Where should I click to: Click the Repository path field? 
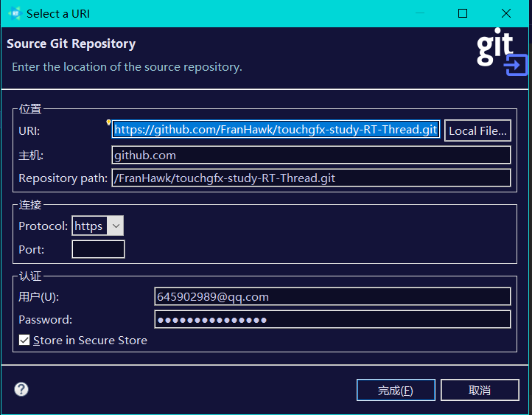(x=311, y=178)
